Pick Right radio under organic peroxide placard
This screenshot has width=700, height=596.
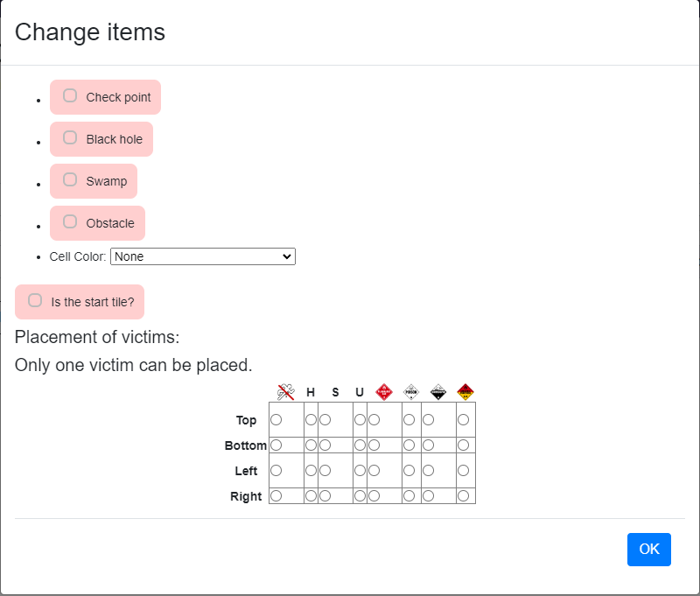[463, 496]
